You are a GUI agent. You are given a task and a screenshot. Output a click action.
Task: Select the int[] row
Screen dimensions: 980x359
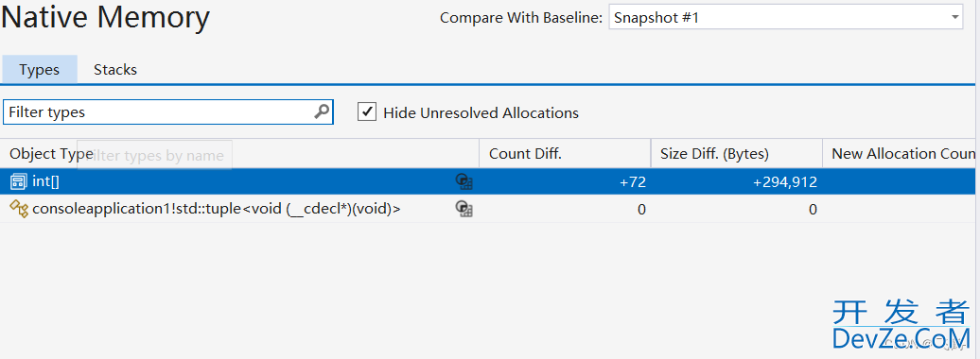[487, 181]
